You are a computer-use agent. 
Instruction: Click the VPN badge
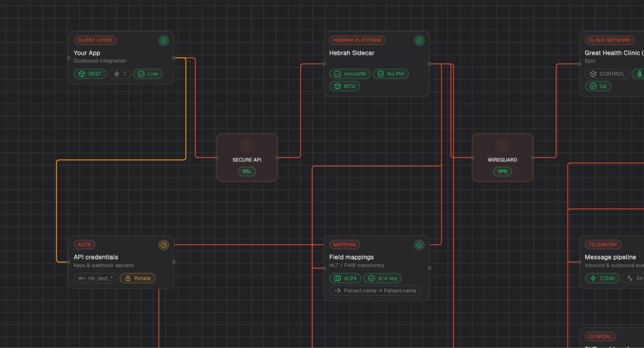(x=502, y=172)
